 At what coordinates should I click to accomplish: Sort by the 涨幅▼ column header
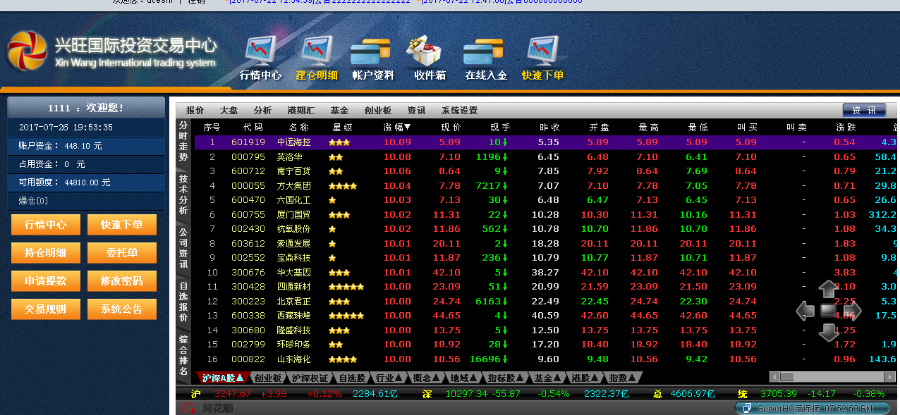pyautogui.click(x=397, y=127)
